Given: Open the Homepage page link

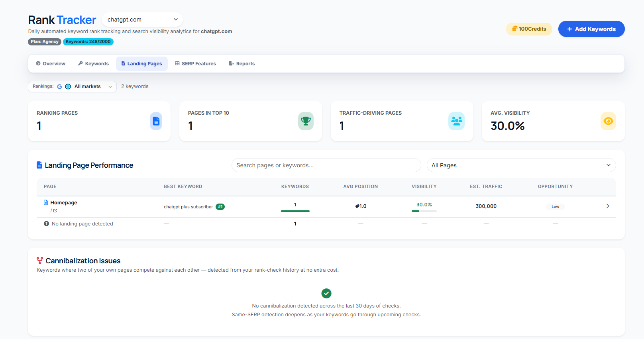Looking at the screenshot, I should [x=64, y=202].
